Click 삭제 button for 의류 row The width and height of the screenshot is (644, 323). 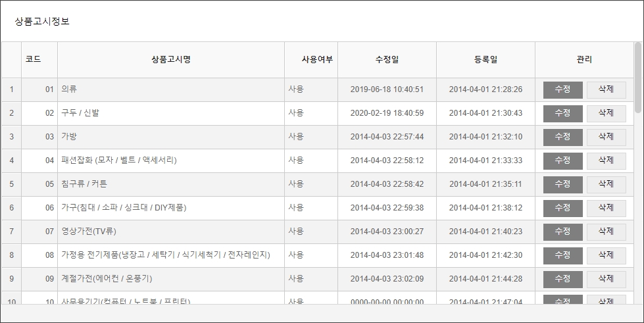[x=606, y=89]
